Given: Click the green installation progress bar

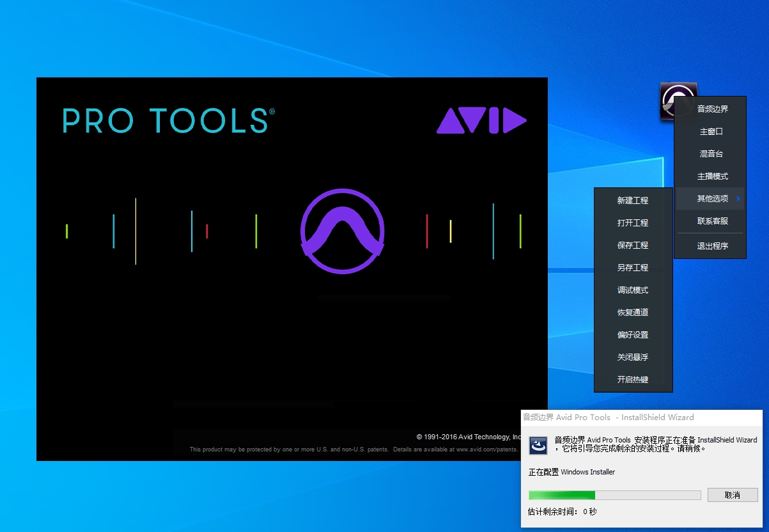Looking at the screenshot, I should (x=614, y=495).
